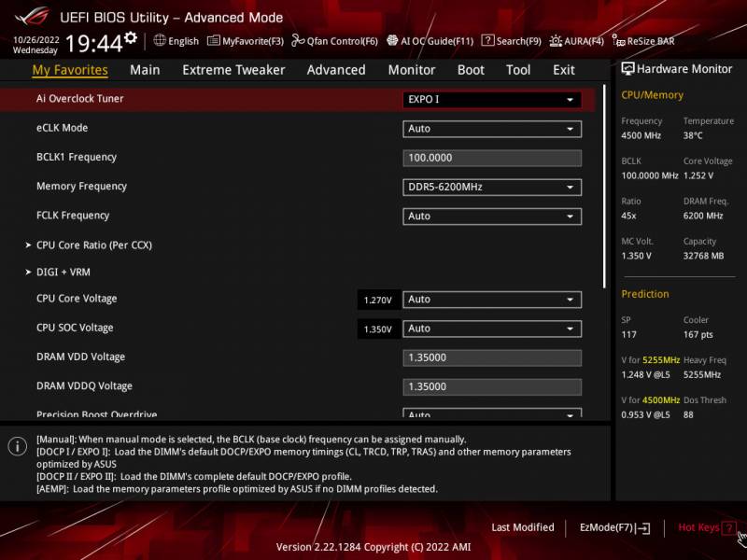Screen dimensions: 747x560
Task: Click the Version 2.22.1284 copyright text
Action: 373,547
